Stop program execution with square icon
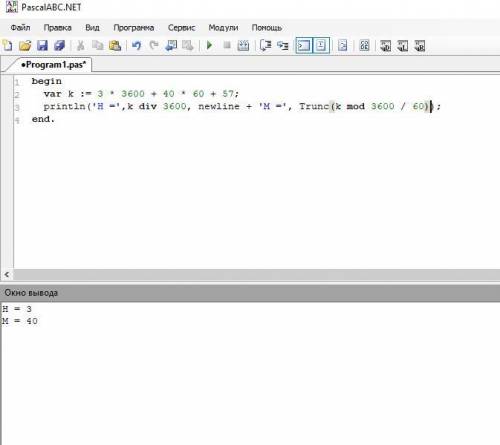The width and height of the screenshot is (500, 445). [227, 45]
